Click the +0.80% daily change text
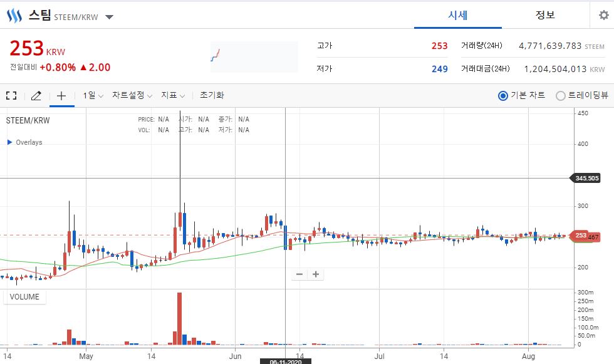Screen dimensions: 614x364 (x=58, y=67)
